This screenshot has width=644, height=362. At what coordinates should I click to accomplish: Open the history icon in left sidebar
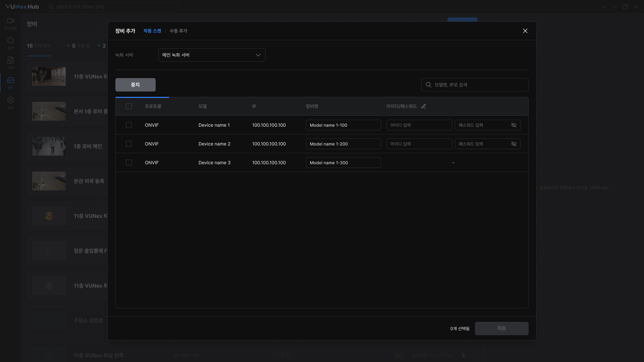click(x=11, y=60)
